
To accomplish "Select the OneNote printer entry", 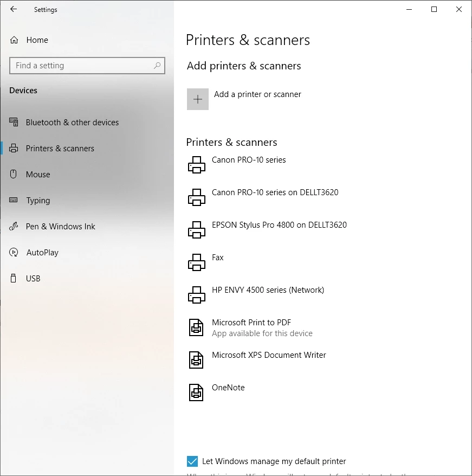I will point(228,387).
